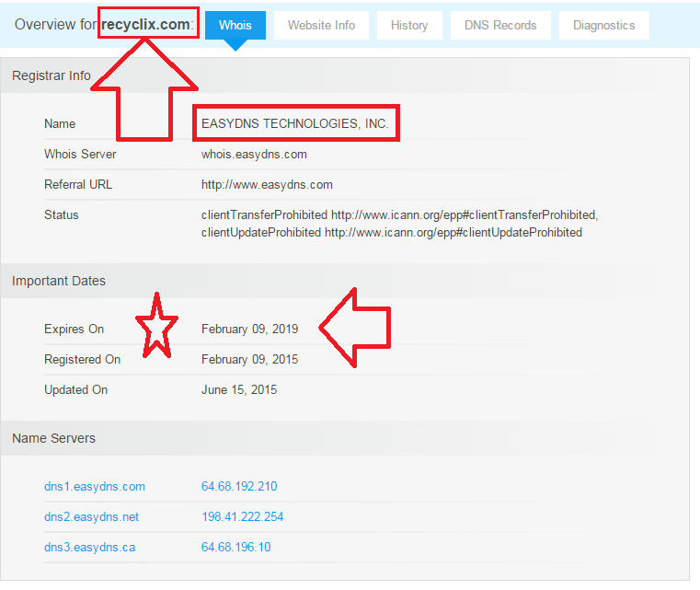Open the Diagnostics tab
Image resolution: width=700 pixels, height=590 pixels.
coord(604,25)
